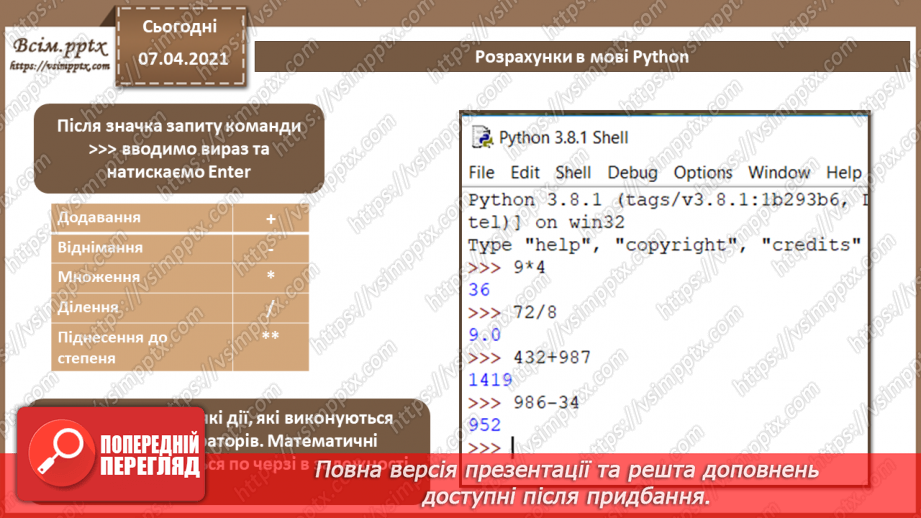This screenshot has height=518, width=921.
Task: Click the expression 9*4 in the shell
Action: (x=529, y=268)
